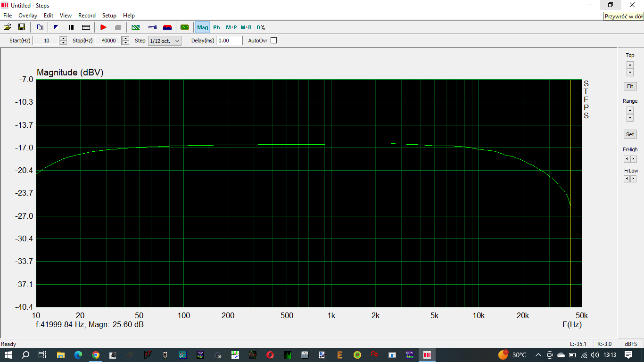This screenshot has height=362, width=644.
Task: Open the Windows Start menu
Action: [8, 354]
